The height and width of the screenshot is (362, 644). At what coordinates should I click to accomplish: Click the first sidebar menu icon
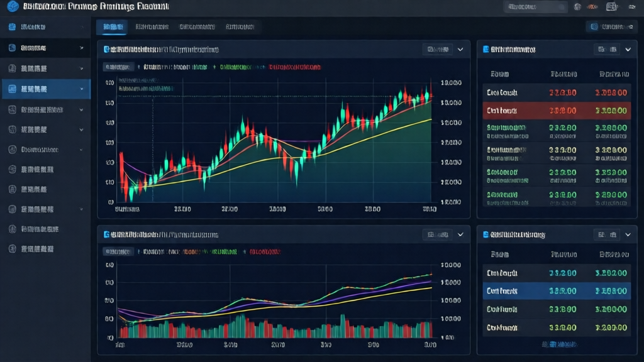click(12, 27)
